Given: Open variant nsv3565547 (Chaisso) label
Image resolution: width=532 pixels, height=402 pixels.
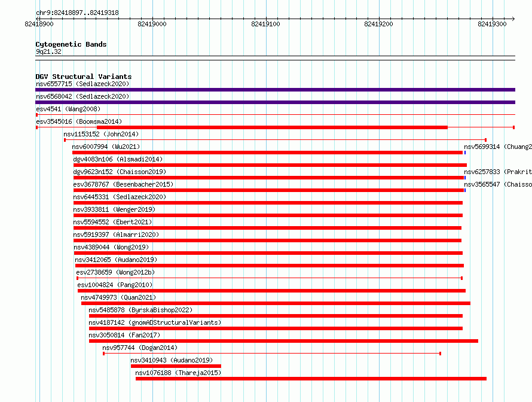Looking at the screenshot, I should [x=498, y=184].
